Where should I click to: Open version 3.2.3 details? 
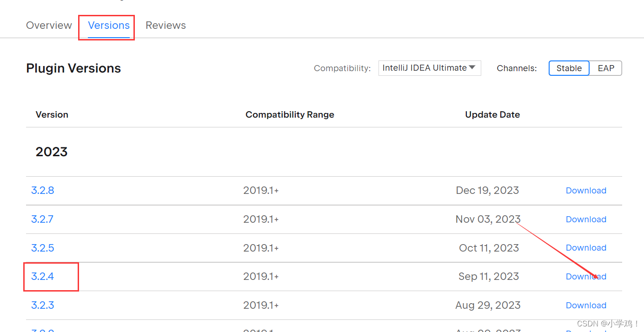coord(43,305)
